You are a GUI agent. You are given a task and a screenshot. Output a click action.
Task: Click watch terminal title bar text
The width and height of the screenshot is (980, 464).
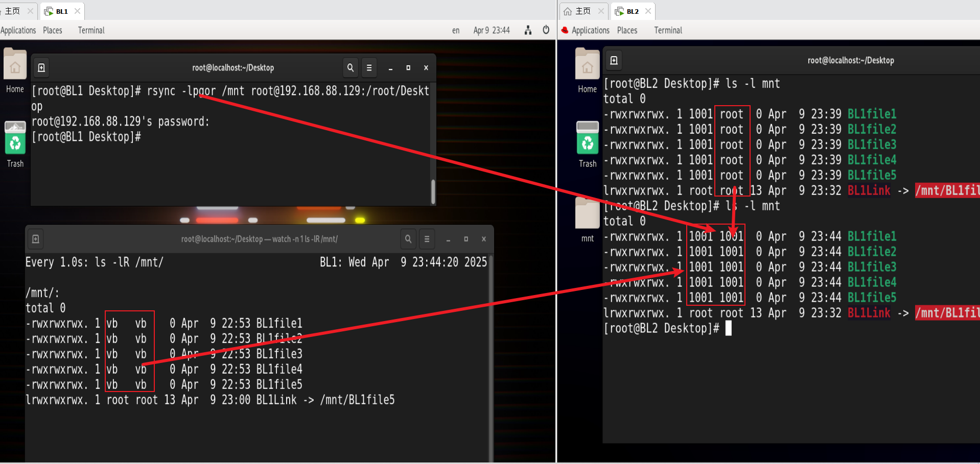(260, 239)
